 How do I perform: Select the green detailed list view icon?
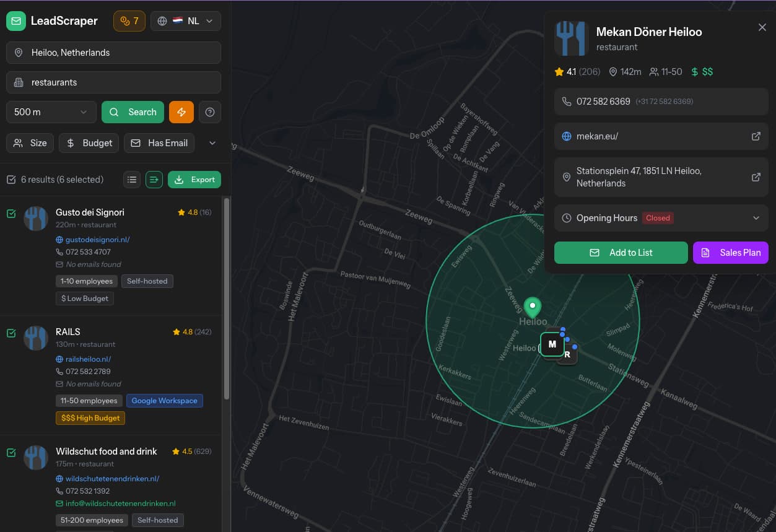point(154,180)
